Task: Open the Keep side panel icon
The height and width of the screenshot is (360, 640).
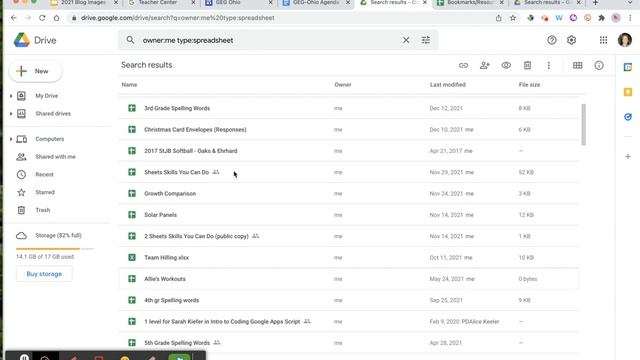Action: (628, 92)
